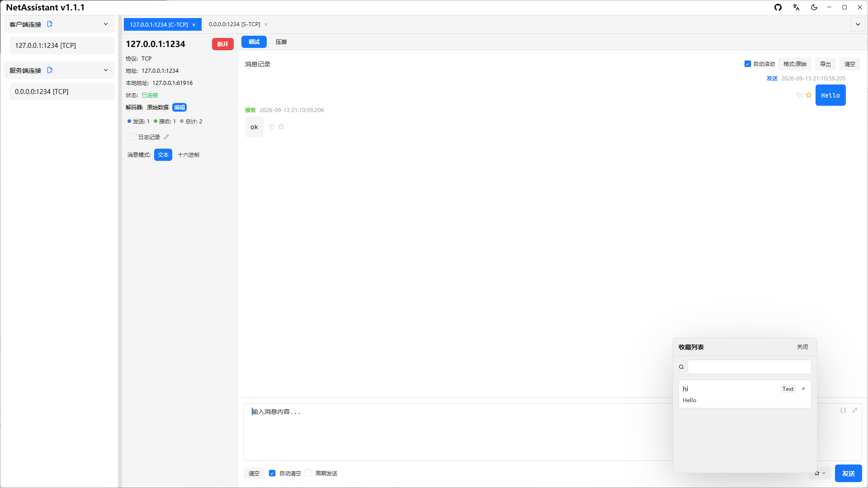
Task: Select 0.0.0.0:1234 [TCP] server connection
Action: [x=61, y=91]
